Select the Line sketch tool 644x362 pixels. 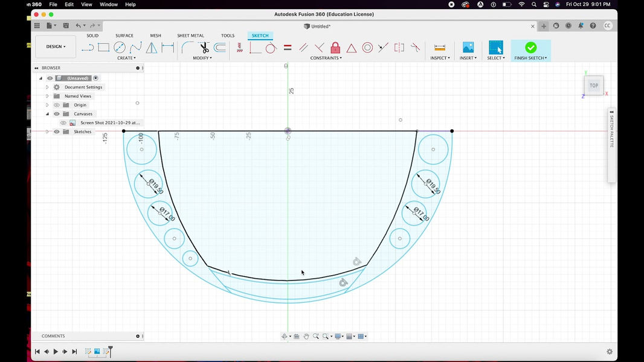click(88, 48)
